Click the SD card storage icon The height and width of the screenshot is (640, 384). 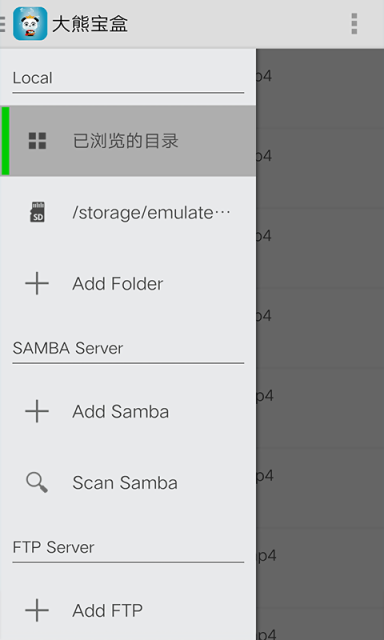tap(38, 212)
